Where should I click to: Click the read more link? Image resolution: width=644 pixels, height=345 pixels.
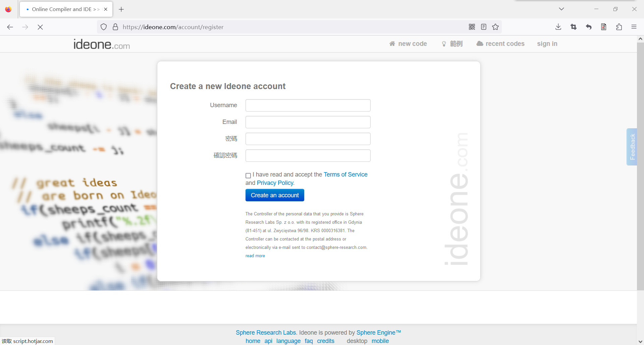tap(255, 256)
